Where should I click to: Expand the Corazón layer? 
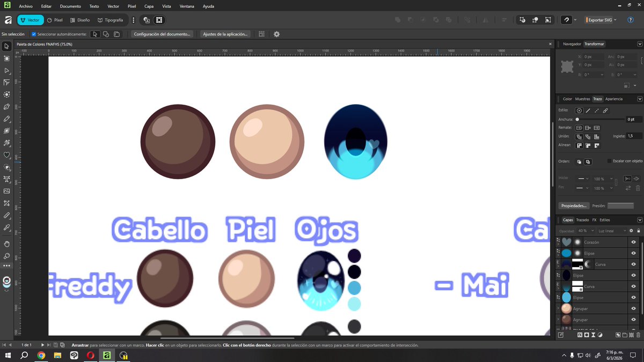(558, 244)
